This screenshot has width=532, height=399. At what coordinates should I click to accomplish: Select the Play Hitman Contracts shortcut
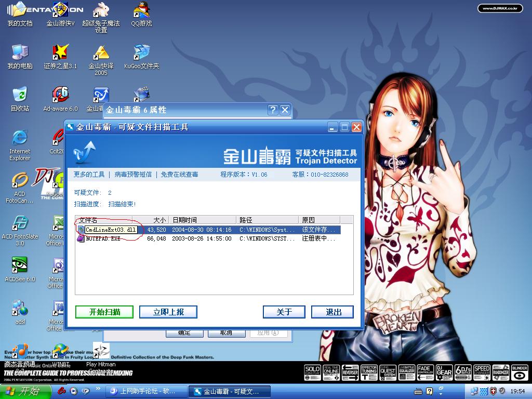tap(101, 358)
